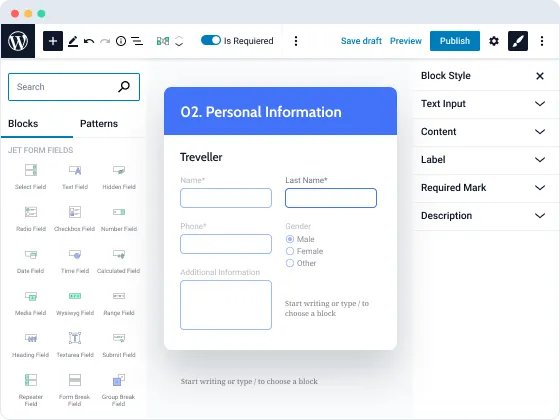Click the undo arrow in the toolbar
The image size is (560, 420).
(89, 41)
